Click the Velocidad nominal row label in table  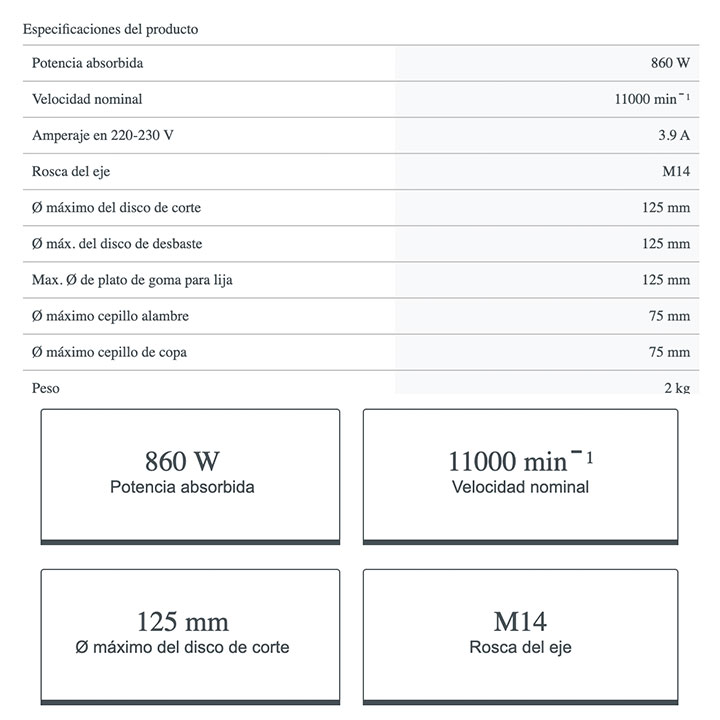87,99
